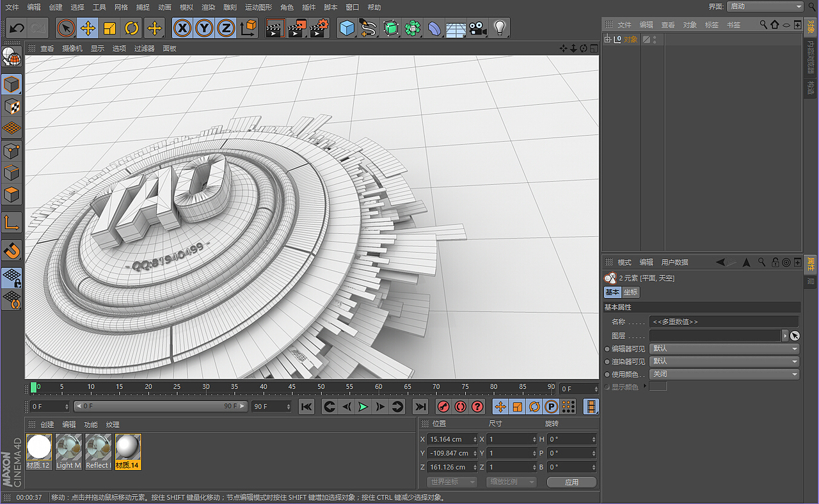Open the 世界坐标 dropdown

(x=452, y=482)
